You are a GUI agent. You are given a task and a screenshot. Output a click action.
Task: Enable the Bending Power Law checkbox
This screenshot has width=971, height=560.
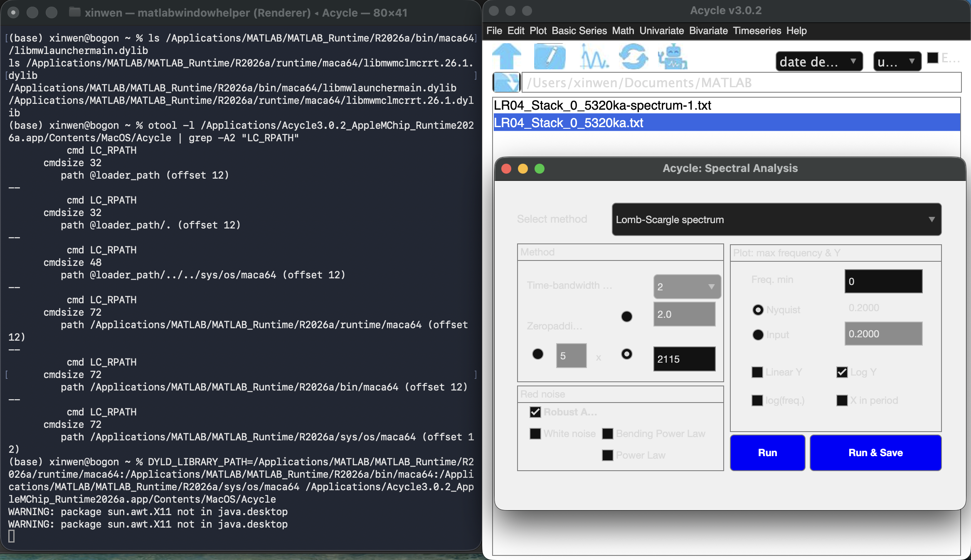pyautogui.click(x=608, y=434)
